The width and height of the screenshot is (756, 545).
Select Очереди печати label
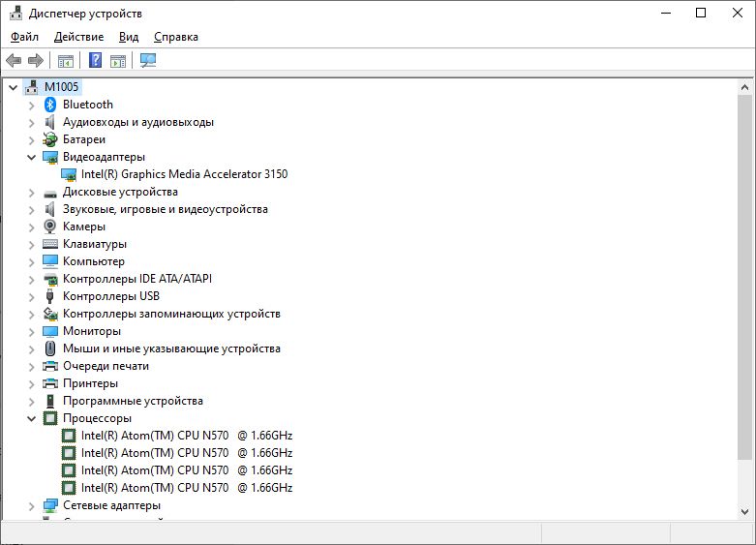pos(106,366)
